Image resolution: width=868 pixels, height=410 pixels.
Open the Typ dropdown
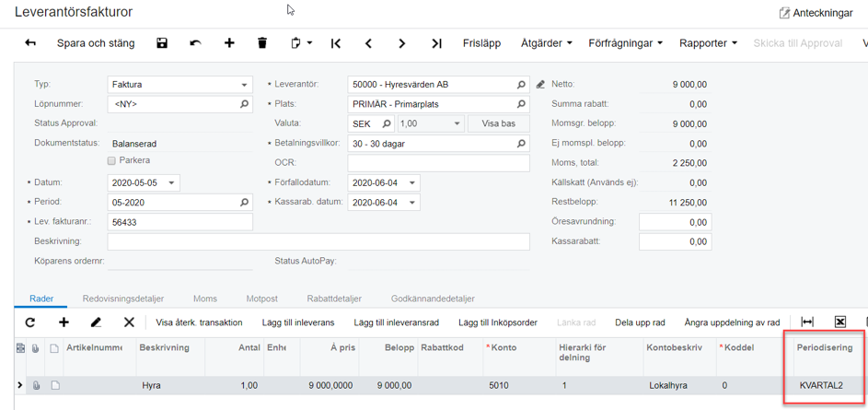(x=244, y=85)
